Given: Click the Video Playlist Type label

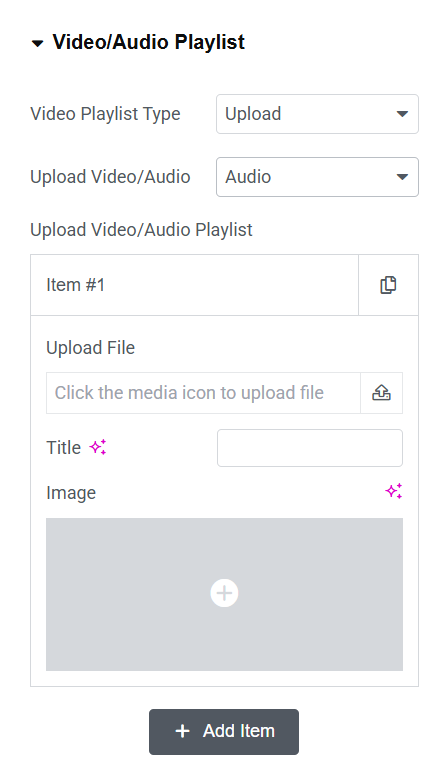Looking at the screenshot, I should (x=105, y=114).
